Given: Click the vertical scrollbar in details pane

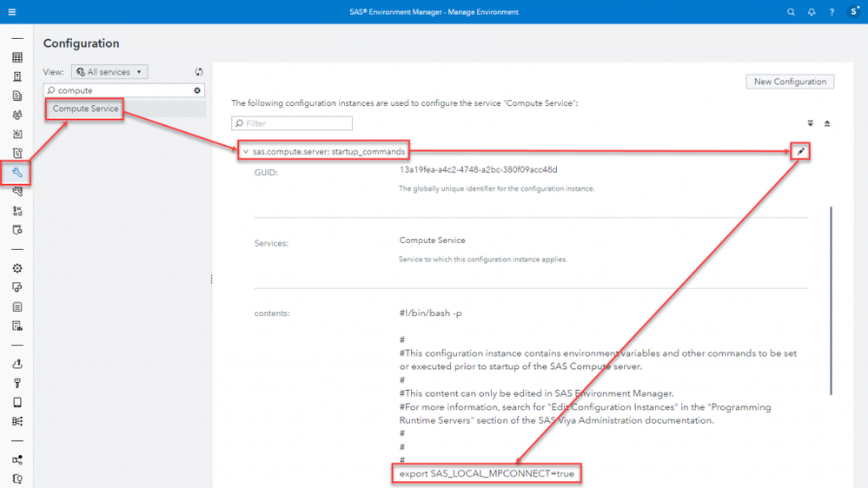Looking at the screenshot, I should [831, 300].
